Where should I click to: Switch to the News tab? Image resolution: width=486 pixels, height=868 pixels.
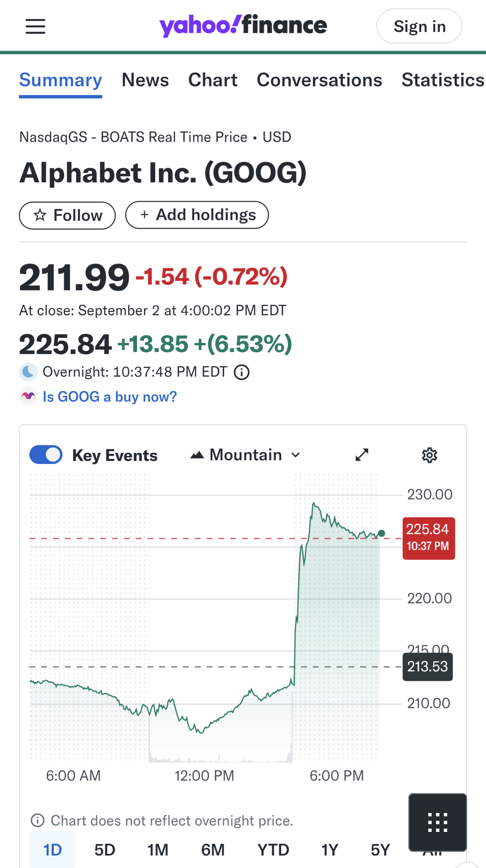point(145,80)
